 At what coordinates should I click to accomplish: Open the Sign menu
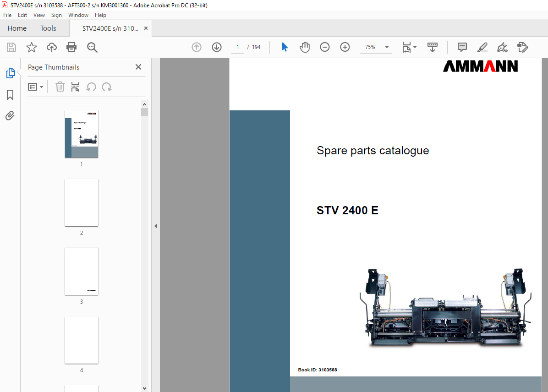(x=56, y=15)
